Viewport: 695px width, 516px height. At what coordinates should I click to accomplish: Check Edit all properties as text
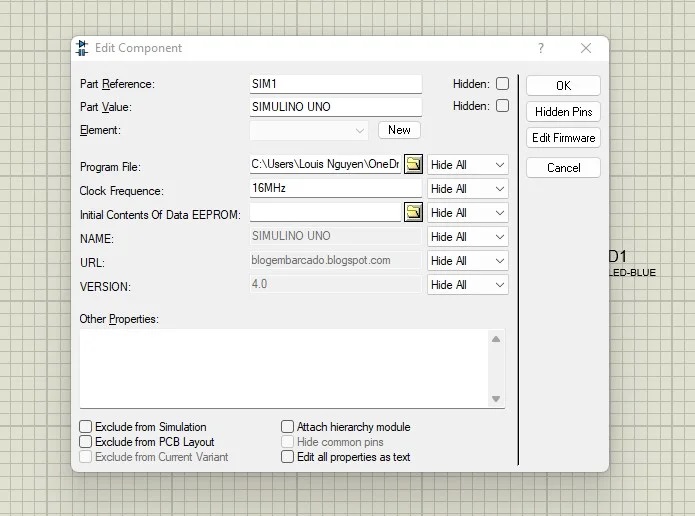(x=287, y=457)
